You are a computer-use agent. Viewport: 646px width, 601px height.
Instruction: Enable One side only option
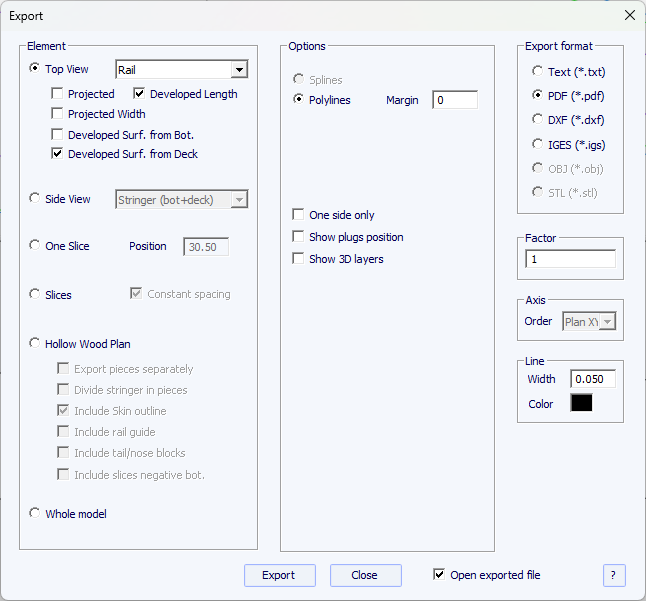click(x=298, y=215)
